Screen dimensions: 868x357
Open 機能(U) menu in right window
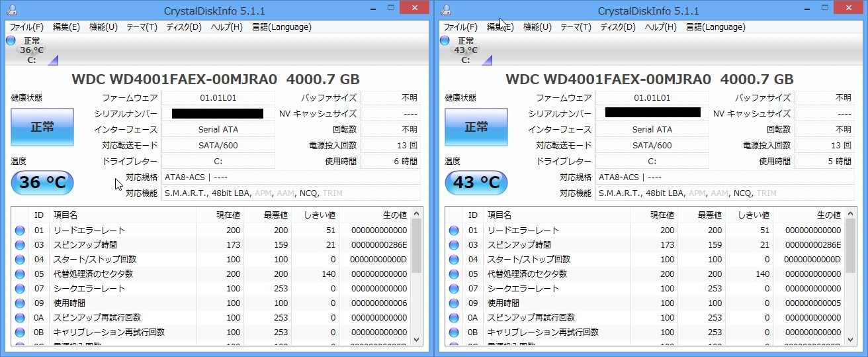coord(537,27)
